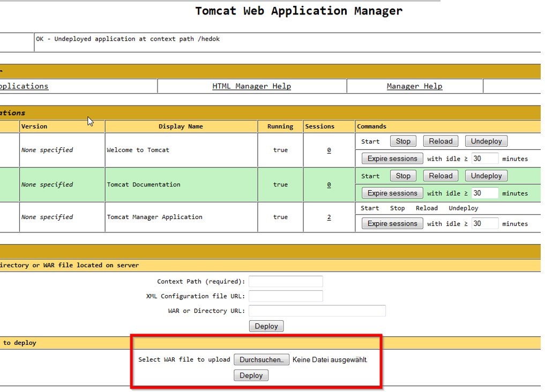Expire sessions for Welcome to Tomcat
545x392 pixels.
pos(392,159)
